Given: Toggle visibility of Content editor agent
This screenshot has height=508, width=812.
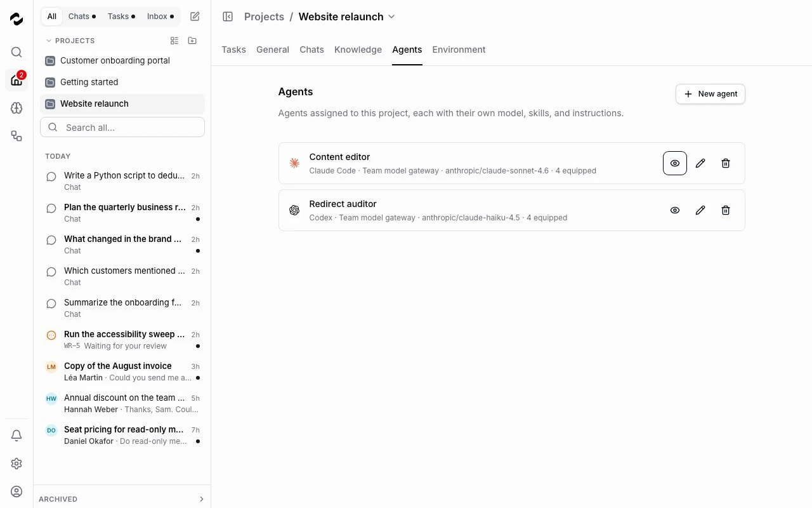Looking at the screenshot, I should tap(675, 163).
